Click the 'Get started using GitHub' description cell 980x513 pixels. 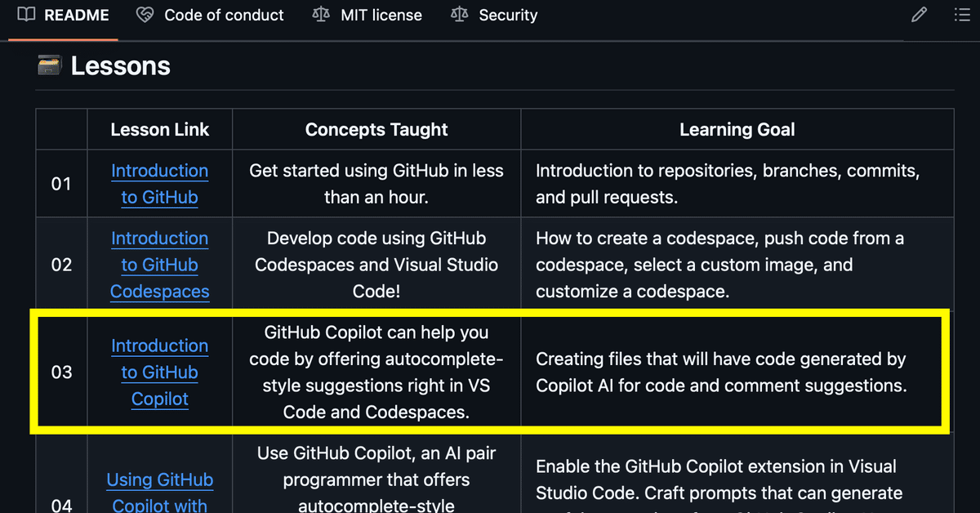click(376, 184)
